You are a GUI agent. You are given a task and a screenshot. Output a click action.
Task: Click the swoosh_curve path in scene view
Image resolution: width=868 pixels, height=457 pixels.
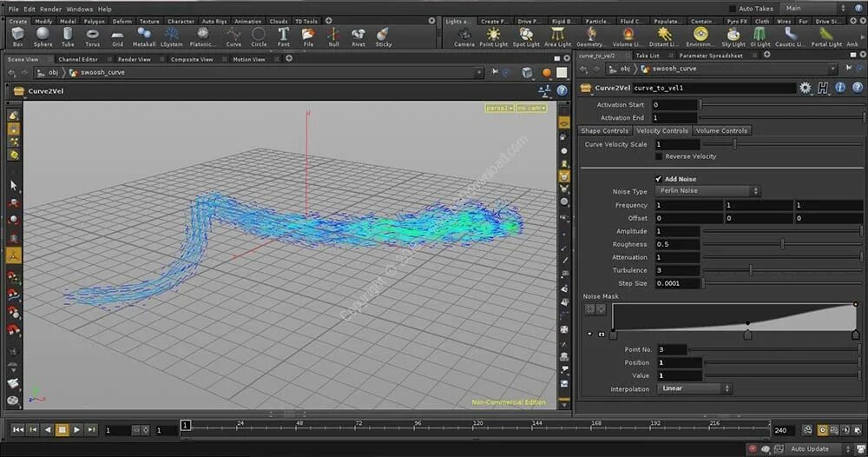pyautogui.click(x=102, y=73)
